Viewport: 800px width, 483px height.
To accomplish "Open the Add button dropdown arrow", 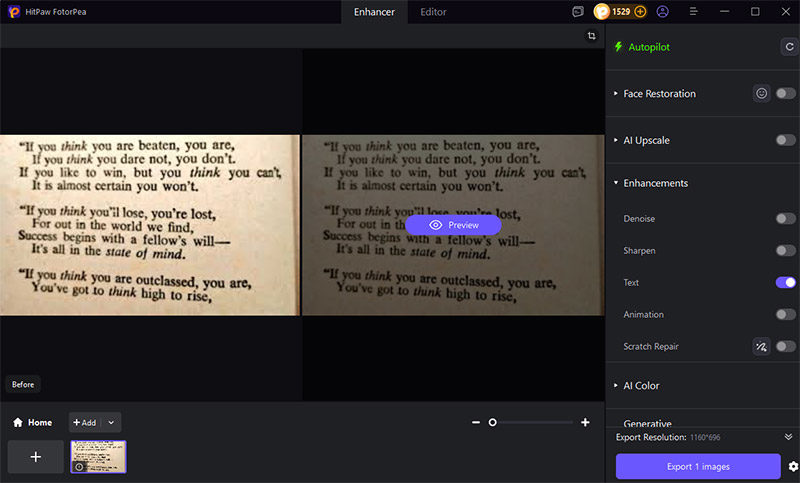I will coord(111,422).
